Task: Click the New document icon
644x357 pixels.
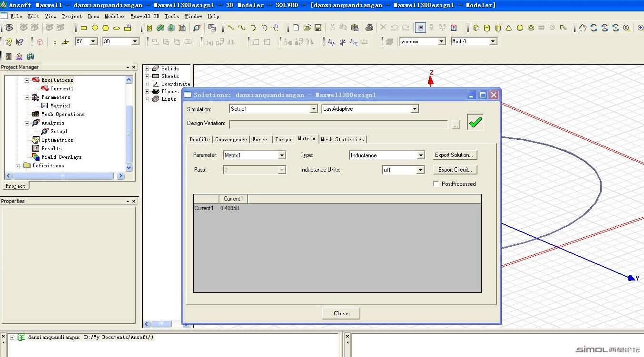Action: click(x=296, y=28)
